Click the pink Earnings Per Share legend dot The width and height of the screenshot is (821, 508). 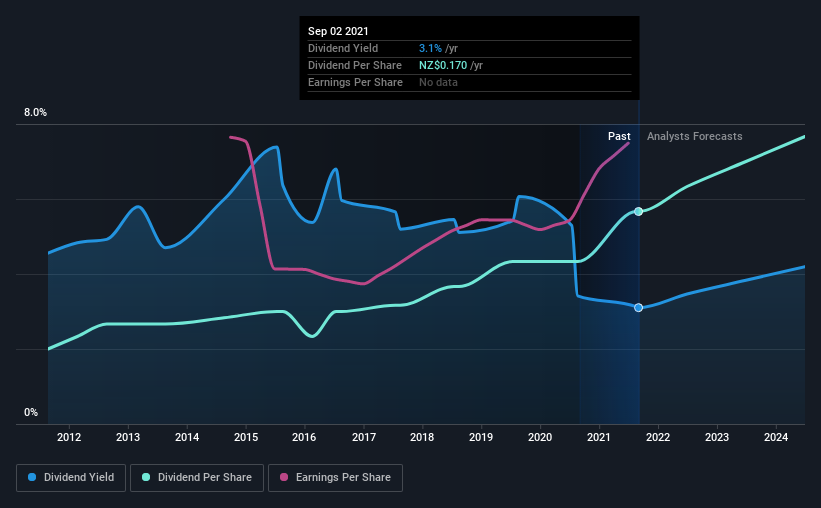[284, 477]
